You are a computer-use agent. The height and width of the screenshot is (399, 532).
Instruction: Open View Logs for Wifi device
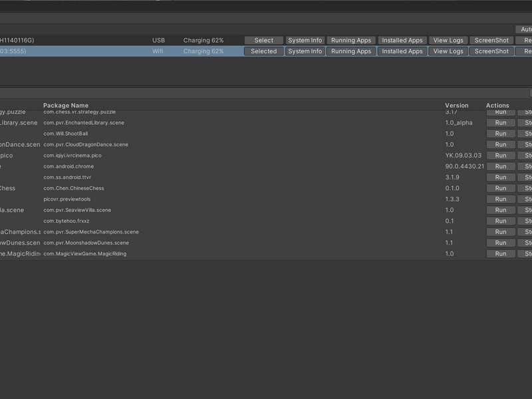[448, 51]
